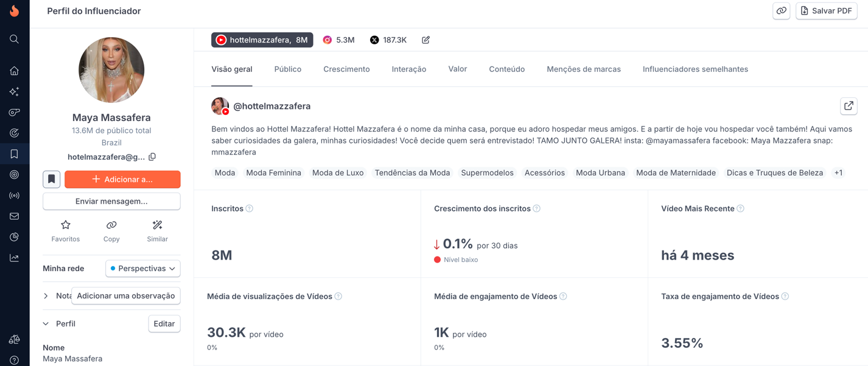Click the Moda de Luxo tag
The image size is (868, 366).
point(338,173)
